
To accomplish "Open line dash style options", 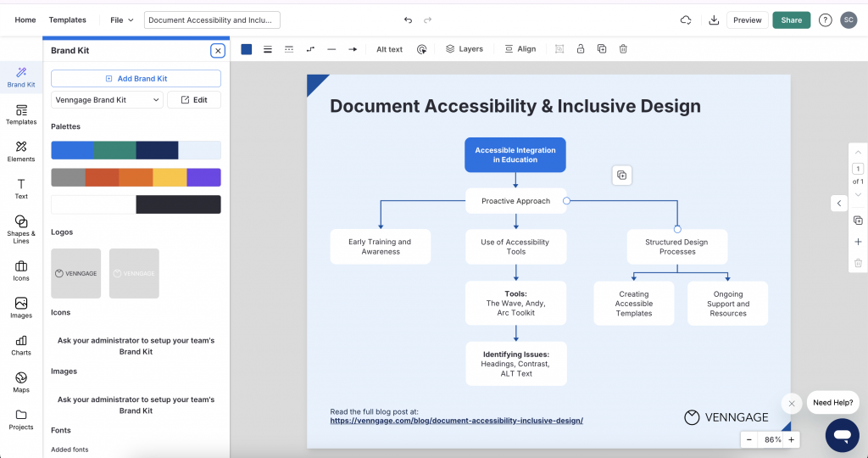I will (x=289, y=49).
